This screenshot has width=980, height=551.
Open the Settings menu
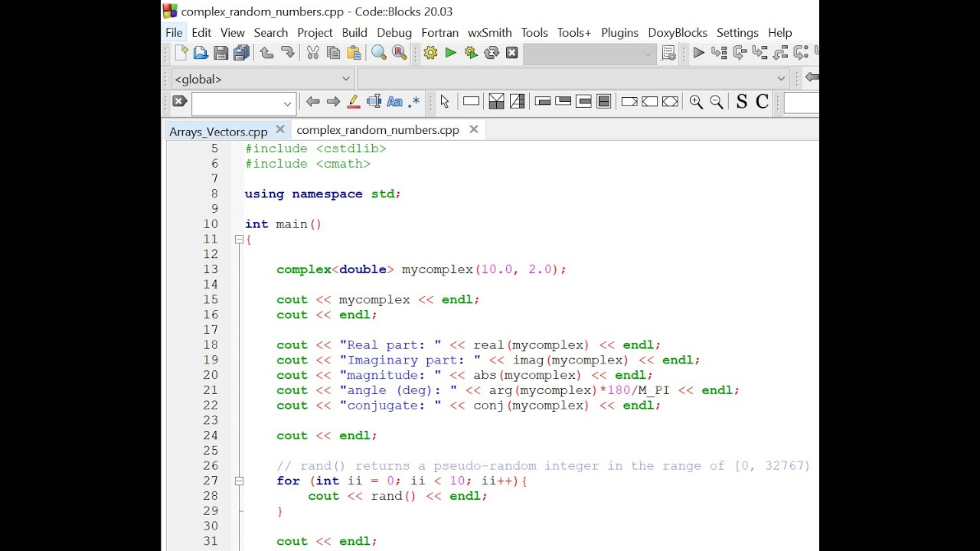click(x=737, y=33)
